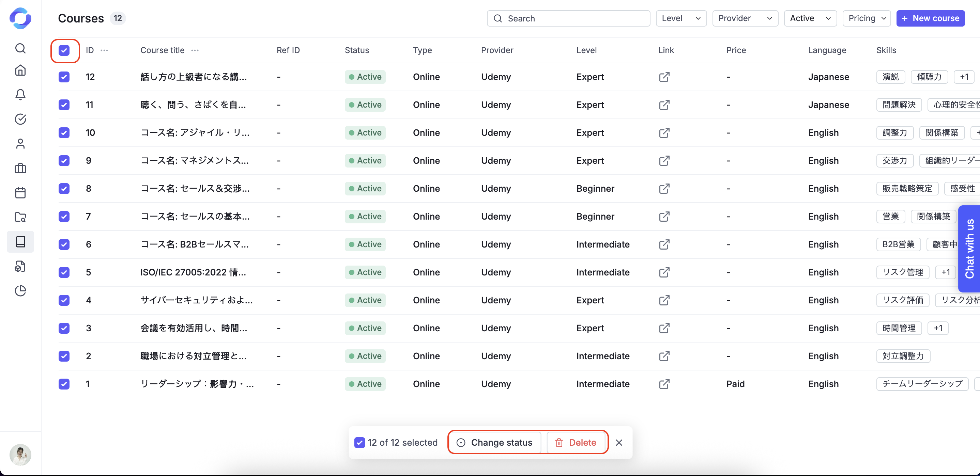This screenshot has width=980, height=476.
Task: Expand the Pricing filter dropdown
Action: click(866, 18)
